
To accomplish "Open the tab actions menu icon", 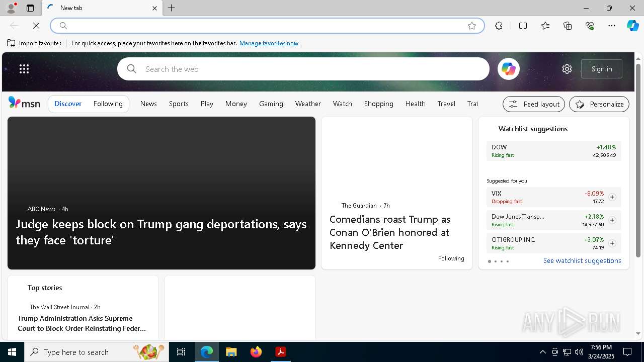I will pos(30,8).
